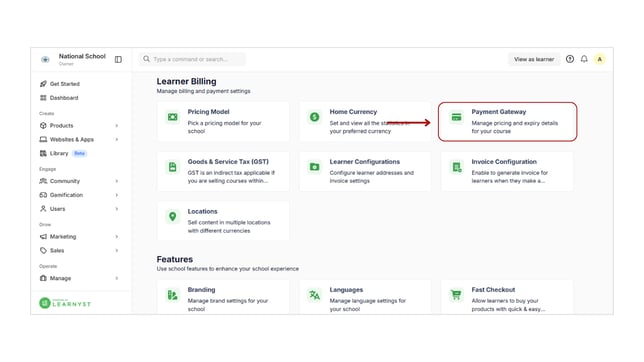Click the Community people icon
The image size is (644, 362).
click(43, 181)
